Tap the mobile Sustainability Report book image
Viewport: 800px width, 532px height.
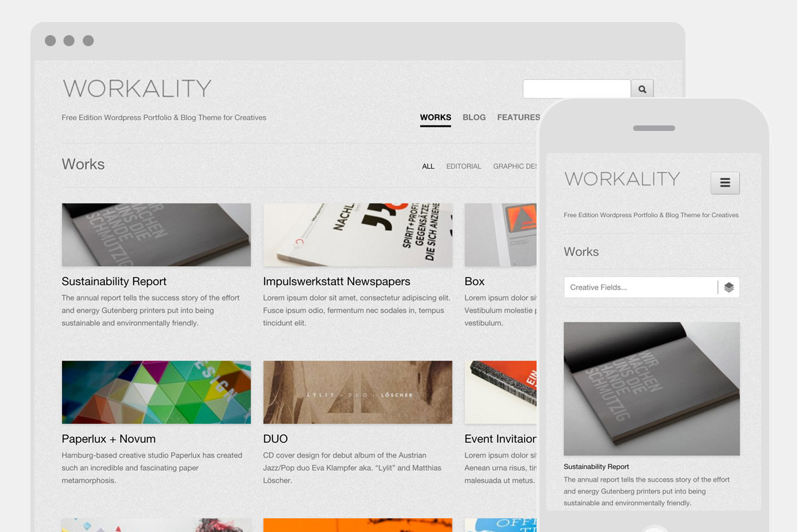pyautogui.click(x=652, y=389)
